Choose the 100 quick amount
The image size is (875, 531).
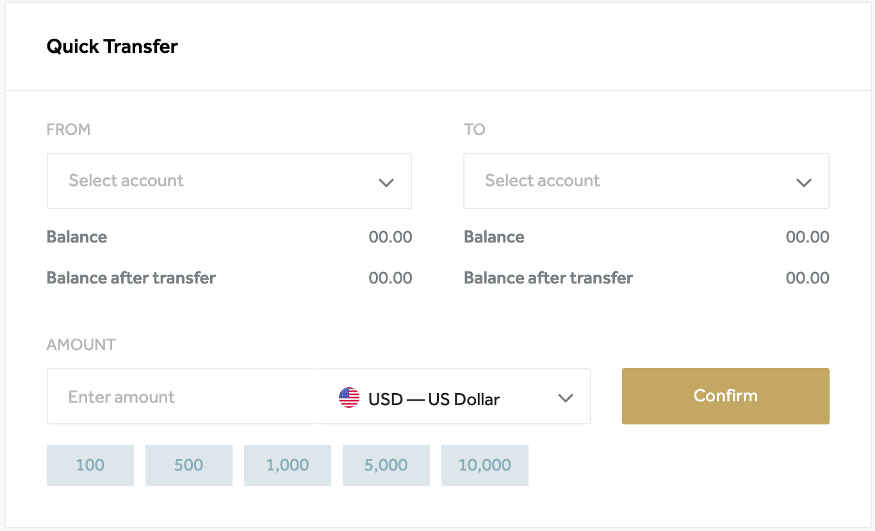[x=90, y=465]
